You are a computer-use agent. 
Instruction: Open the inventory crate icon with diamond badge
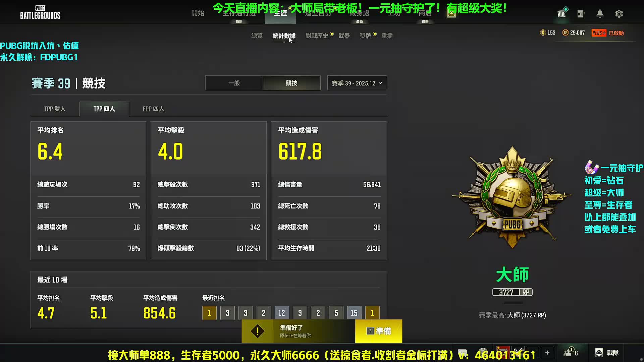562,14
